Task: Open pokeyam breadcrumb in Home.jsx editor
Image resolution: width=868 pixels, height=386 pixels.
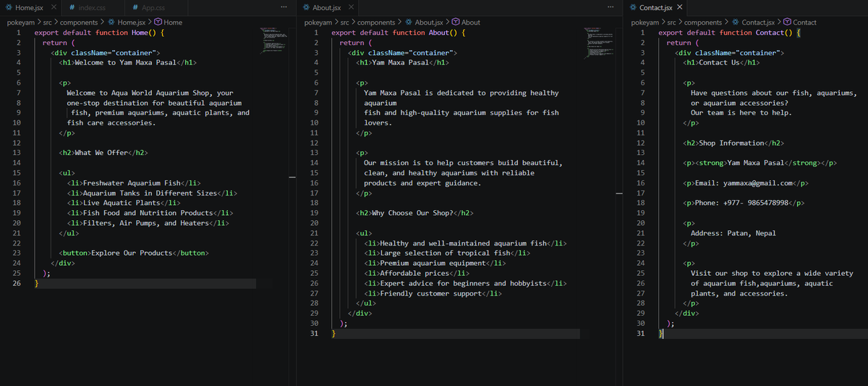Action: [22, 22]
